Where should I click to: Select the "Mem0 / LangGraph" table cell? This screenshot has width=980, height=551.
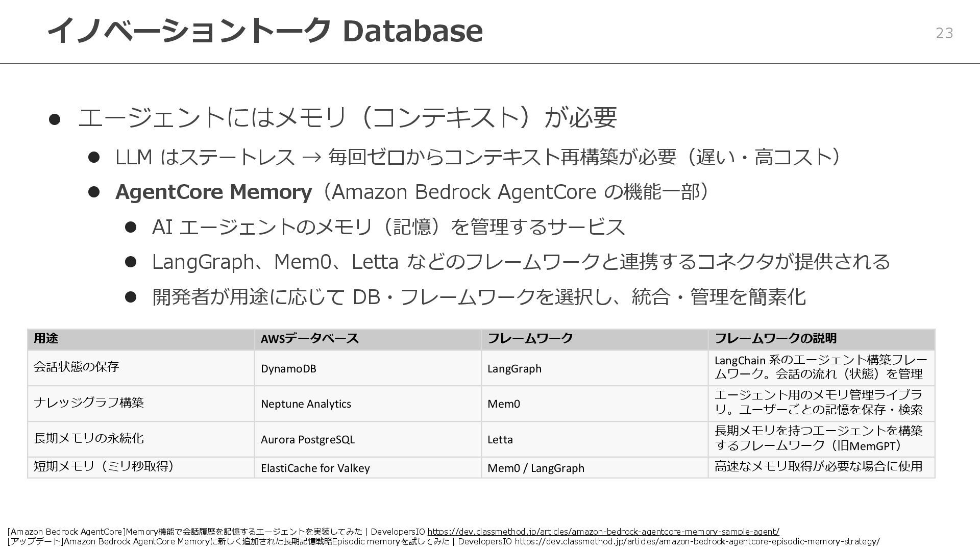(x=535, y=468)
